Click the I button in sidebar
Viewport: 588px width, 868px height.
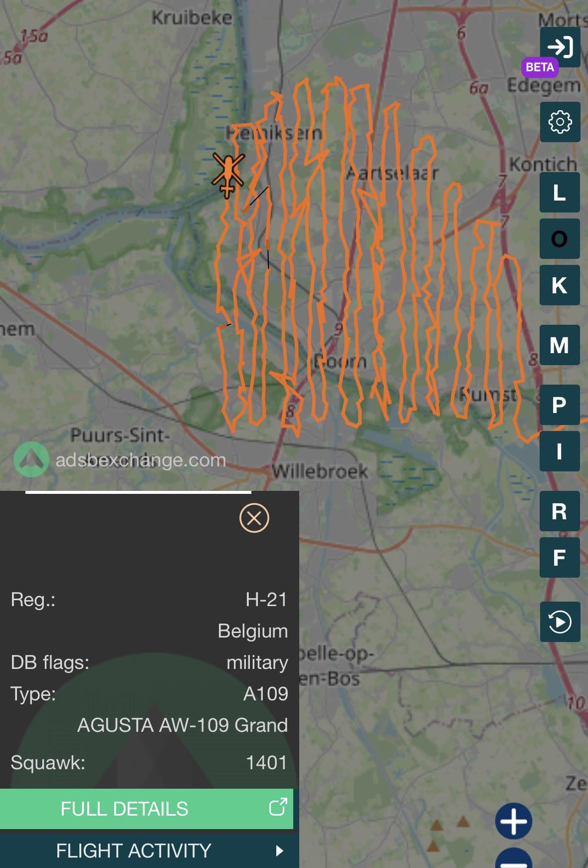click(560, 451)
